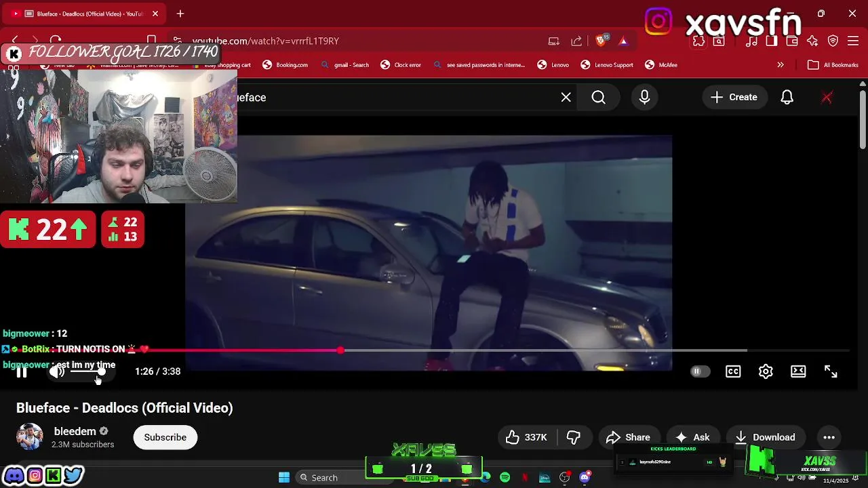Open a new browser tab
The height and width of the screenshot is (488, 868).
pos(180,14)
